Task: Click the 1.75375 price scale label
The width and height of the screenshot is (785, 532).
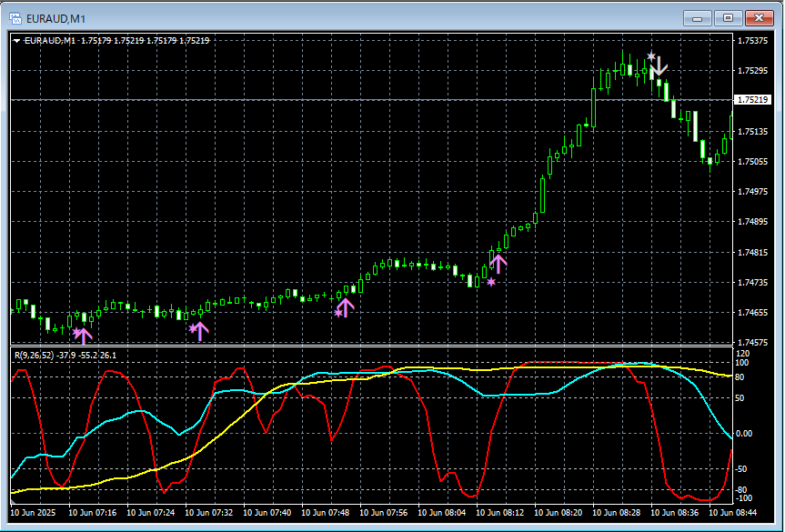Action: click(752, 41)
